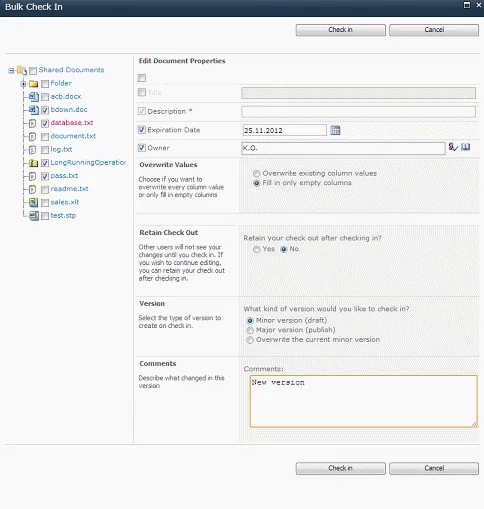Tick the Folder checkbox

[45, 84]
